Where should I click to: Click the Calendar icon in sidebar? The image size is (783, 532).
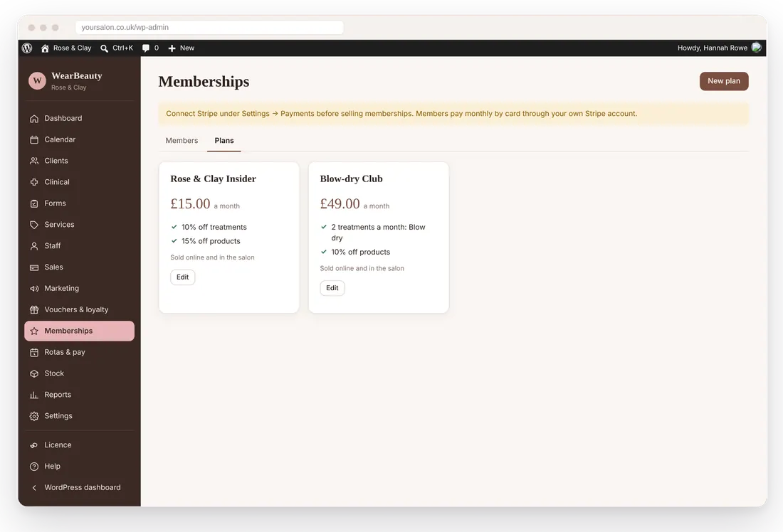(34, 139)
